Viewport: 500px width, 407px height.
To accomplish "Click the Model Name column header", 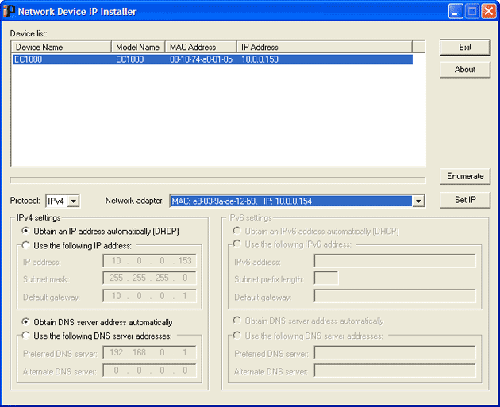I will [138, 47].
